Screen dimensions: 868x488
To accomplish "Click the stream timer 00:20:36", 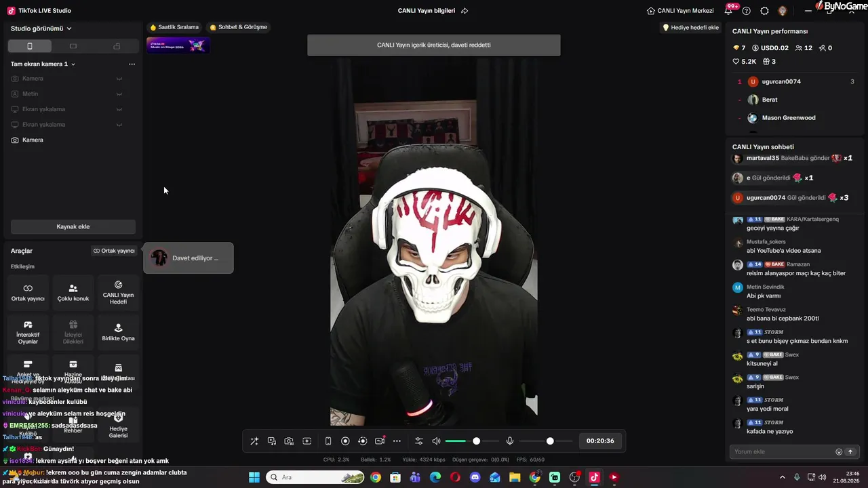I will (x=600, y=441).
